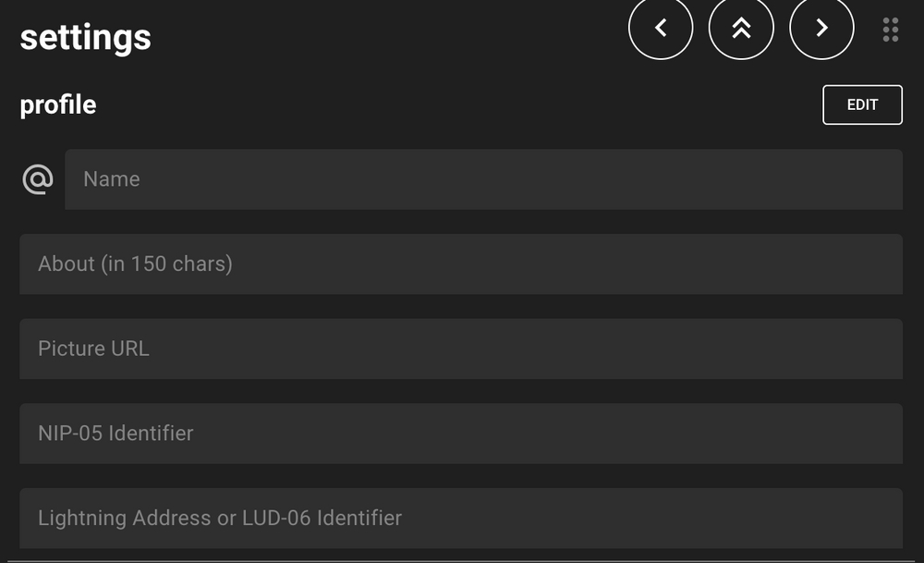Focus the Name input field

(483, 179)
